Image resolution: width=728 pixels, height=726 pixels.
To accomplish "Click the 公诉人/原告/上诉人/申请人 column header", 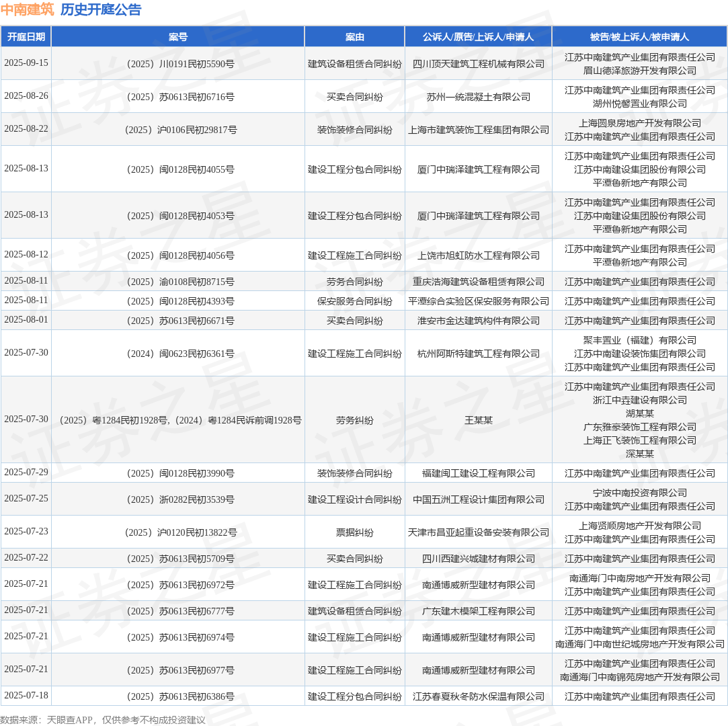I will (x=478, y=37).
